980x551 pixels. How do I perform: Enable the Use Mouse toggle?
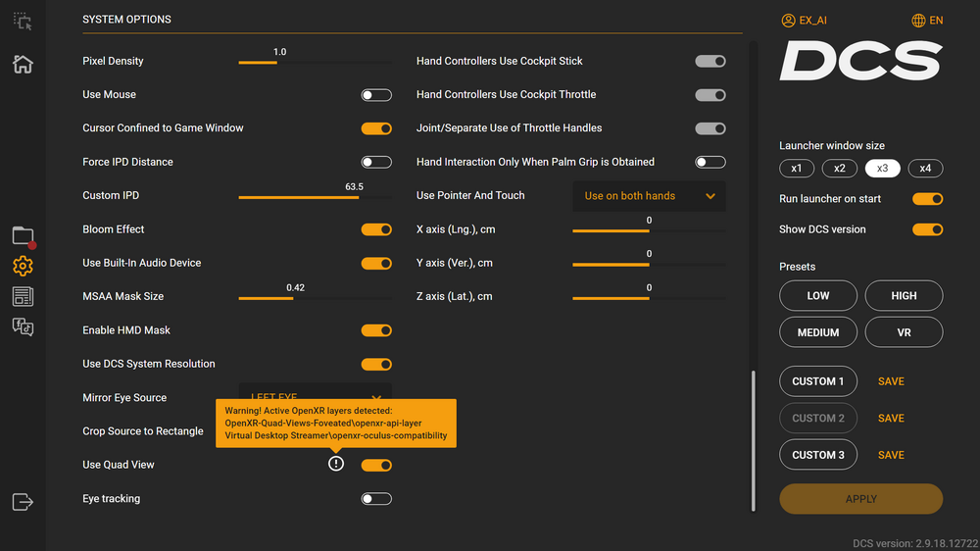(376, 95)
